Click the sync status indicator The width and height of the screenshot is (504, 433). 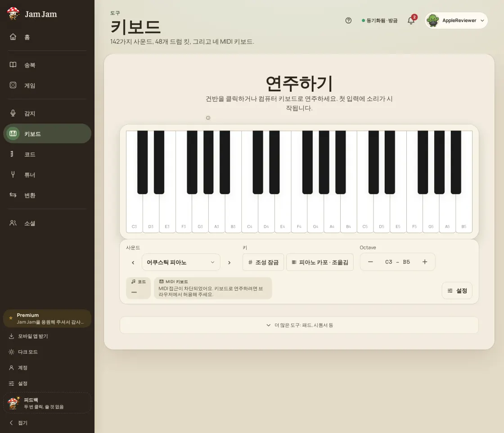(x=380, y=21)
